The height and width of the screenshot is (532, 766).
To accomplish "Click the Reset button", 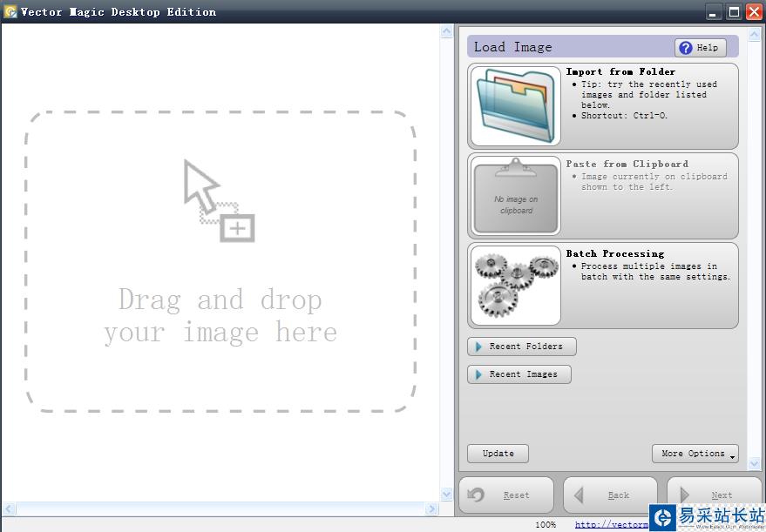I will click(506, 495).
